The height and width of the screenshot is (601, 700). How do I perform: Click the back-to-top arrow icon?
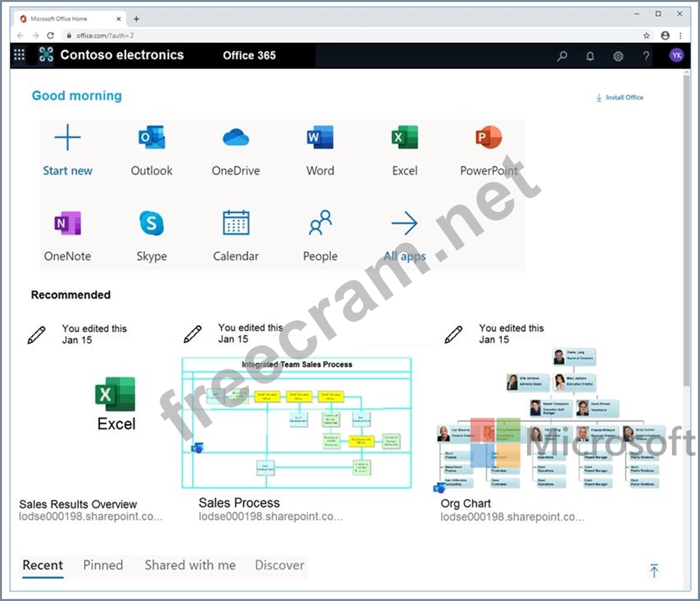pyautogui.click(x=654, y=571)
